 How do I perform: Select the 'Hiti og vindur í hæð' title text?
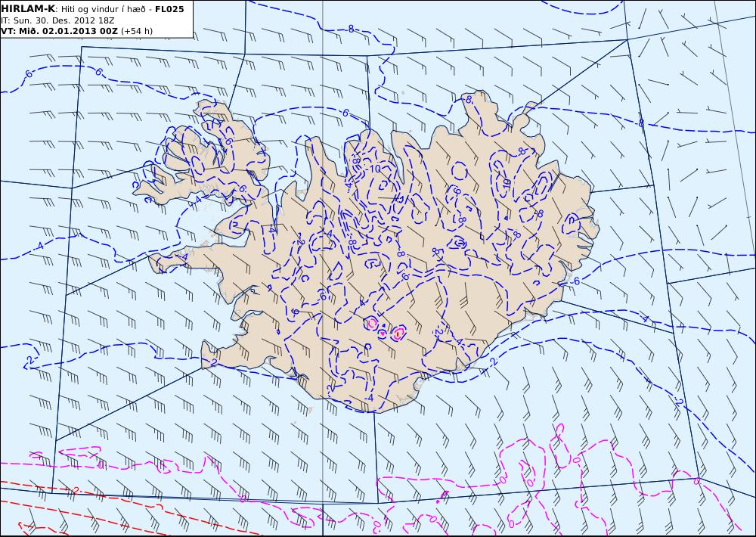[102, 9]
